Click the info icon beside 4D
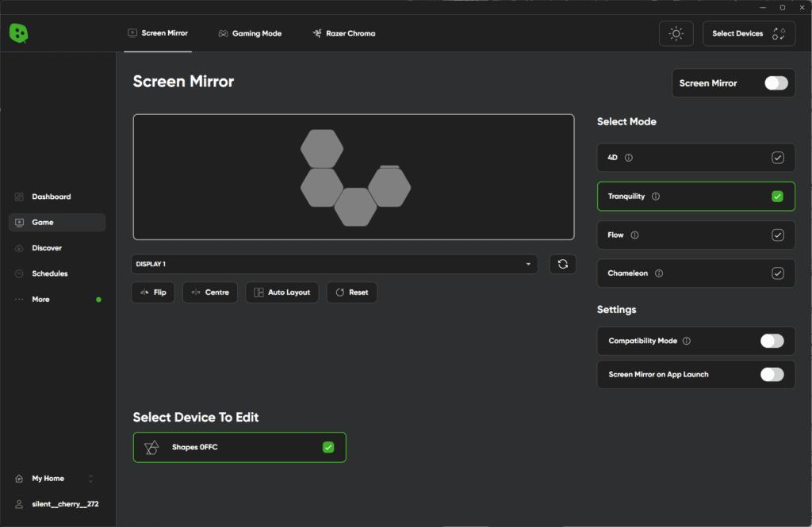This screenshot has width=812, height=527. (629, 158)
